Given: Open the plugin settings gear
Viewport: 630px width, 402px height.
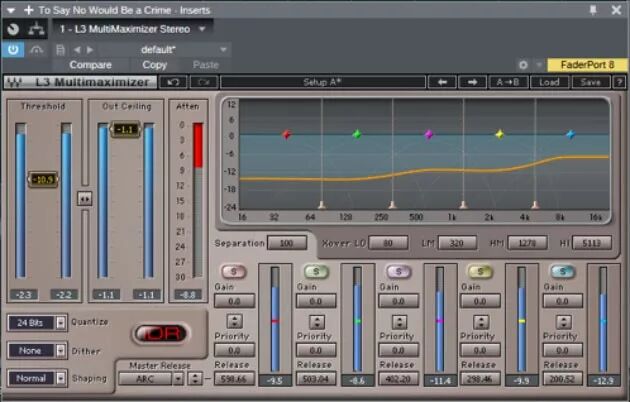Looking at the screenshot, I should click(x=523, y=65).
